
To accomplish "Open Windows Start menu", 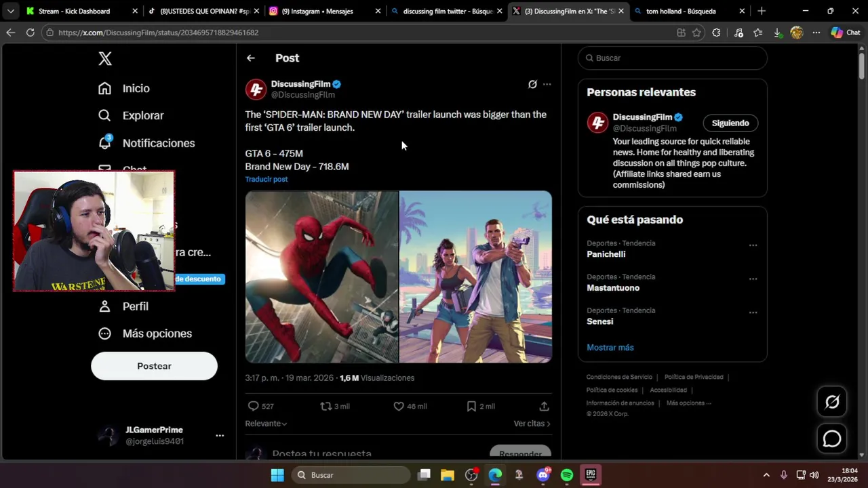I will pyautogui.click(x=277, y=475).
